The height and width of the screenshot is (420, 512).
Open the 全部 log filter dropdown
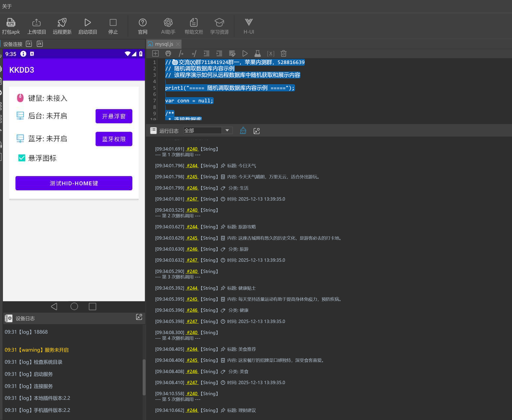[x=227, y=131]
